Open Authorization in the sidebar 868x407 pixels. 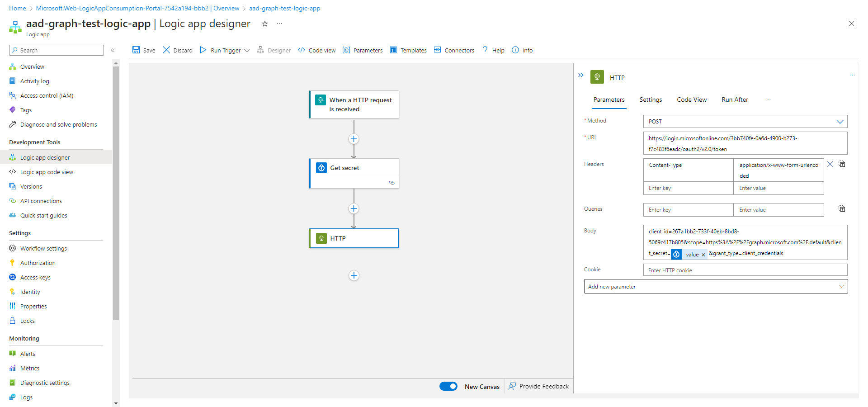38,263
